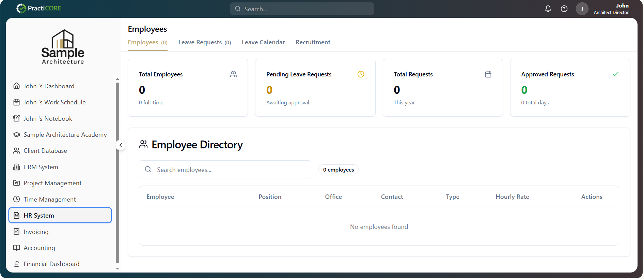Open John's Work Schedule
644x279 pixels.
(x=60, y=102)
